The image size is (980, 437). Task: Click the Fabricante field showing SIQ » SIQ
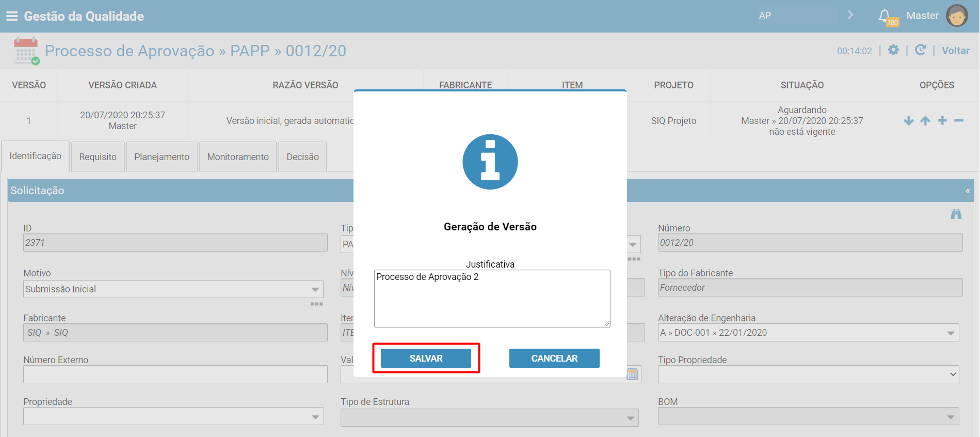pyautogui.click(x=175, y=332)
